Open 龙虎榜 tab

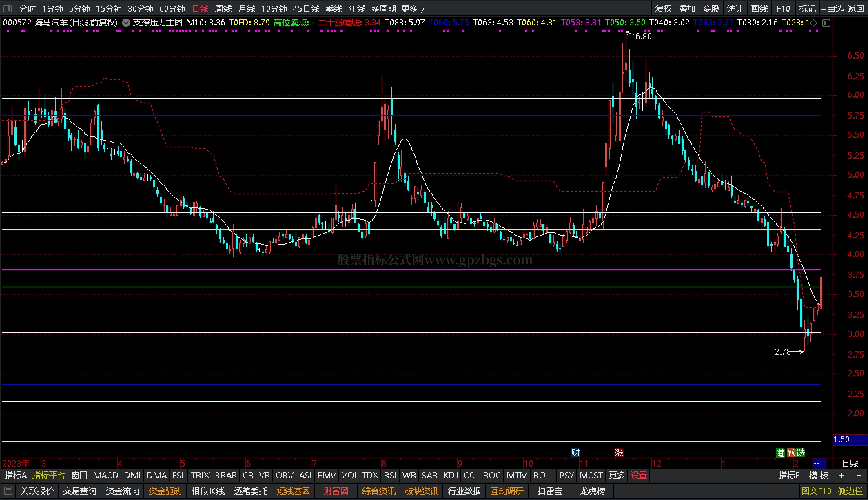[x=592, y=491]
